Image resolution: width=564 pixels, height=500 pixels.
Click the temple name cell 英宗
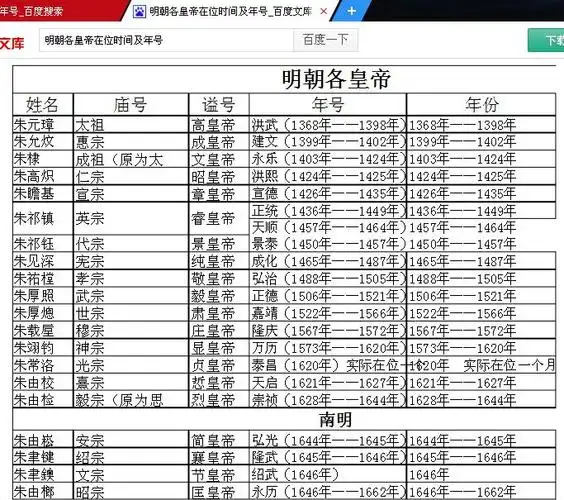(131, 218)
